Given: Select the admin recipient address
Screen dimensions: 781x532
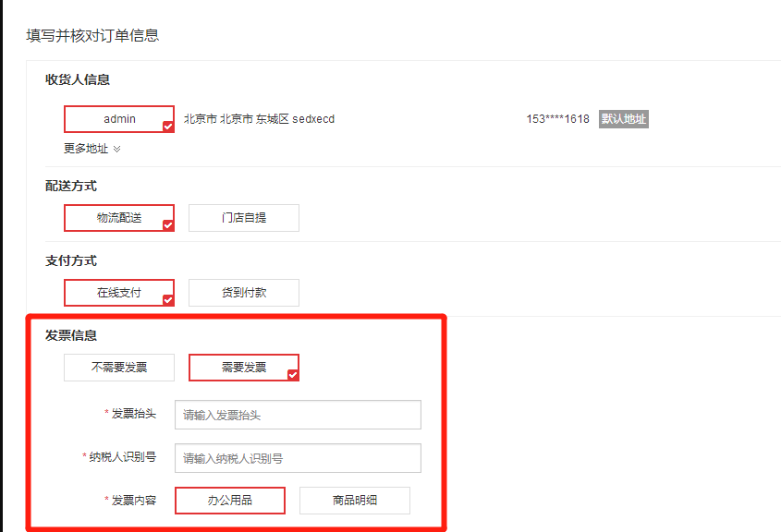Looking at the screenshot, I should tap(119, 119).
